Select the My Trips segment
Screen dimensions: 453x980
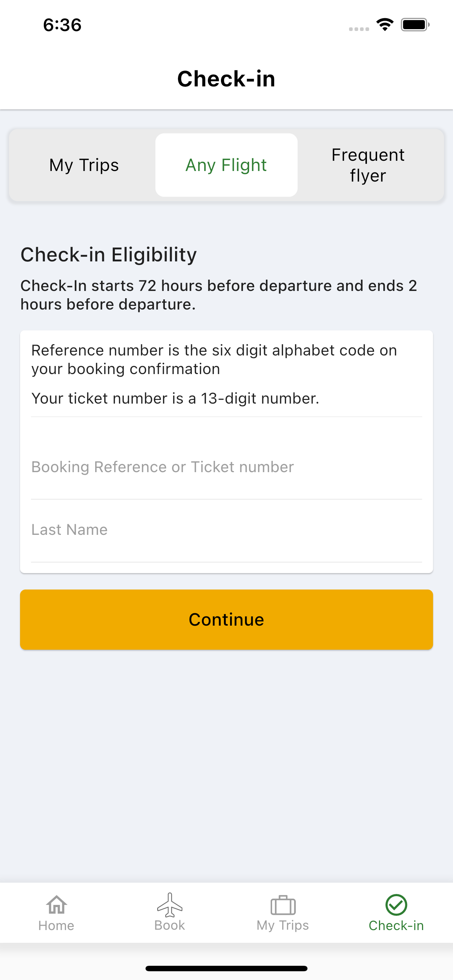point(84,165)
